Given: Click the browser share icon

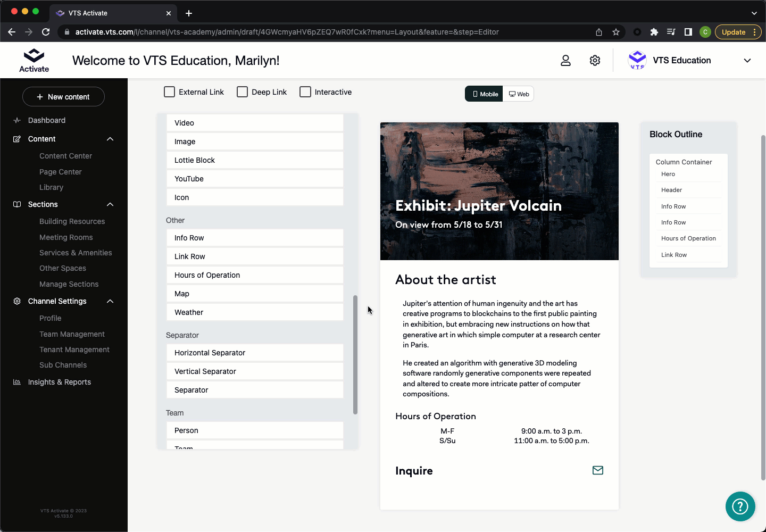Looking at the screenshot, I should [599, 32].
